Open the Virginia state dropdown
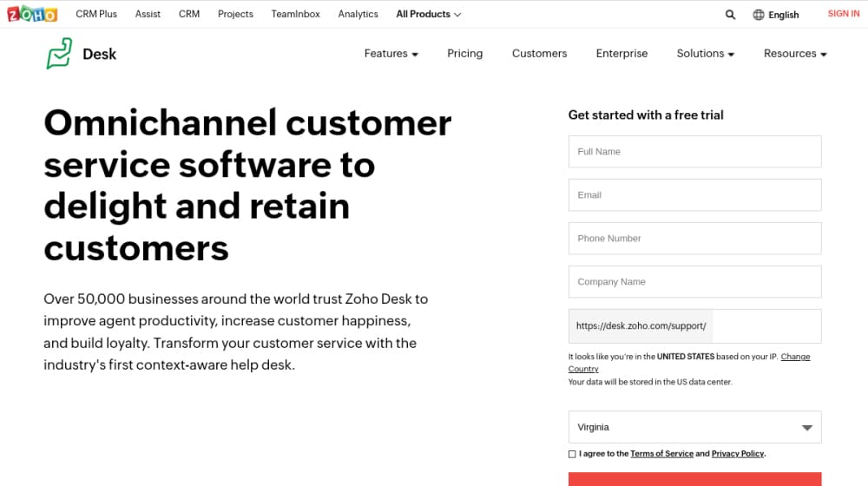 (694, 427)
